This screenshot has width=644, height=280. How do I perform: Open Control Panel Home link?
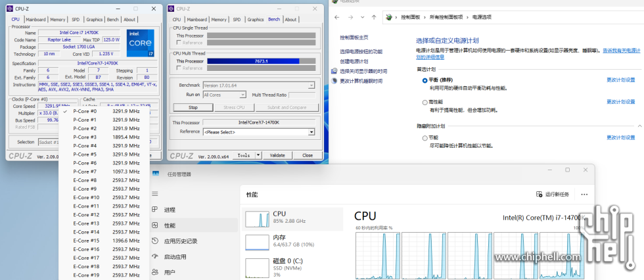pos(354,37)
